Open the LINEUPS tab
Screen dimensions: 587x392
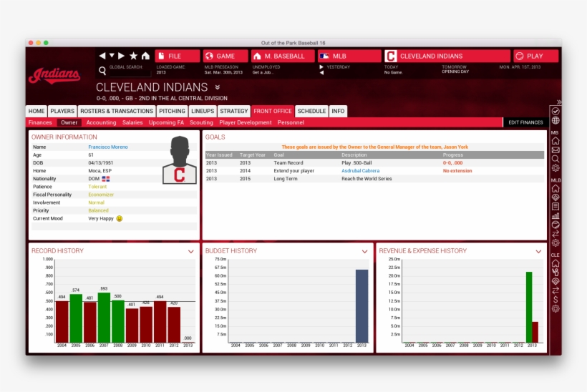tap(203, 111)
